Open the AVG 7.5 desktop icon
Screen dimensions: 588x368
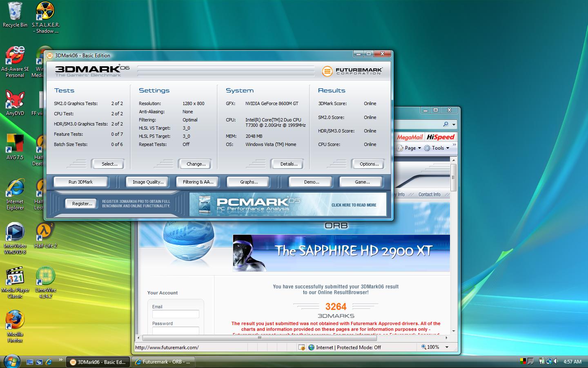click(x=15, y=147)
